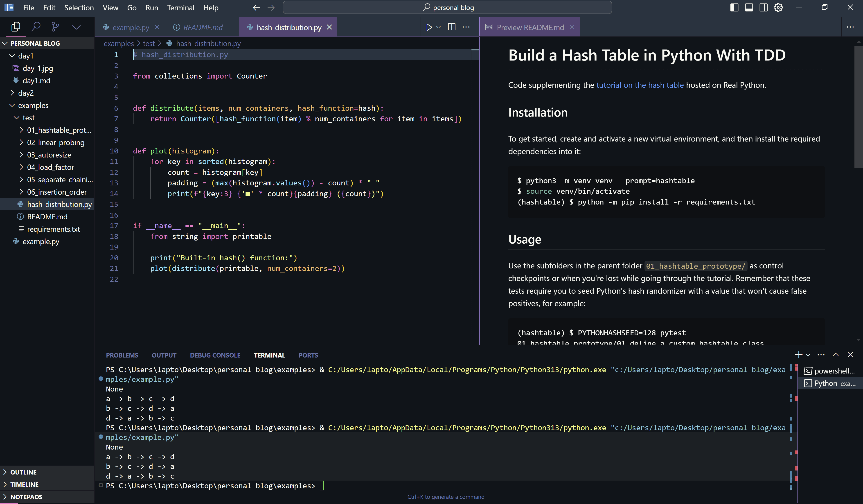Open the Terminal menu
The image size is (863, 504).
(180, 7)
